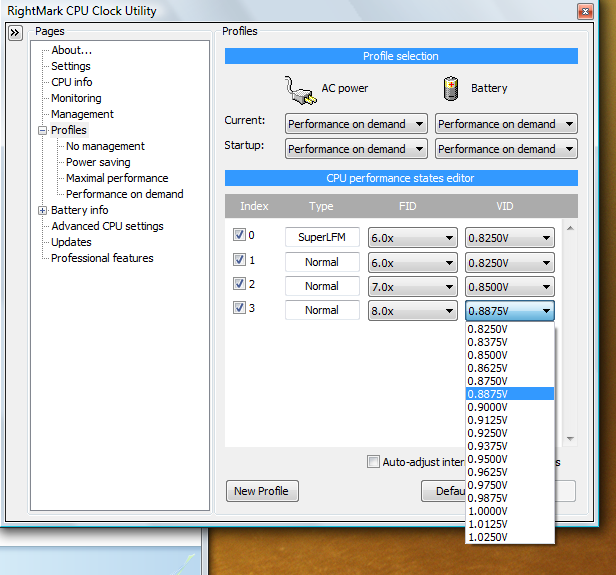Open the No management profile page
616x575 pixels.
point(105,146)
